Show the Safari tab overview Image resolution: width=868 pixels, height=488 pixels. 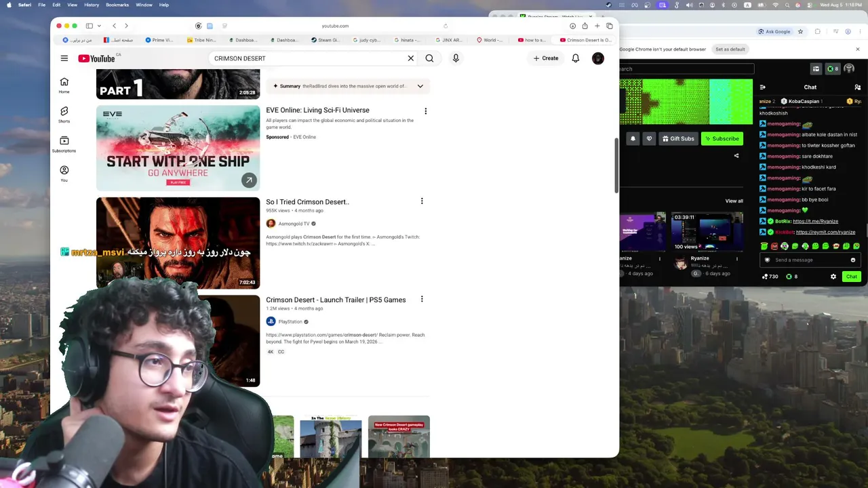point(609,26)
